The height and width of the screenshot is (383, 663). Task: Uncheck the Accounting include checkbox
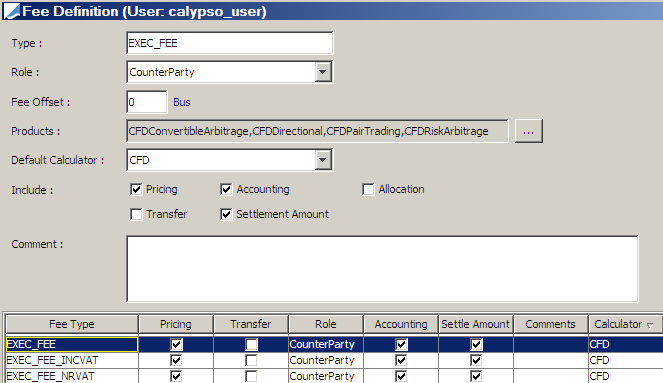[226, 189]
